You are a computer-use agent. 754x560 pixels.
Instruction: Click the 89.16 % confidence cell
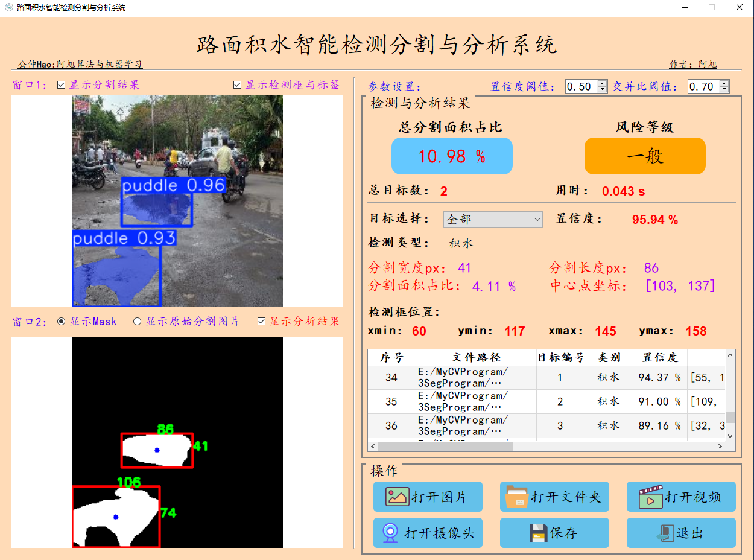tap(660, 426)
